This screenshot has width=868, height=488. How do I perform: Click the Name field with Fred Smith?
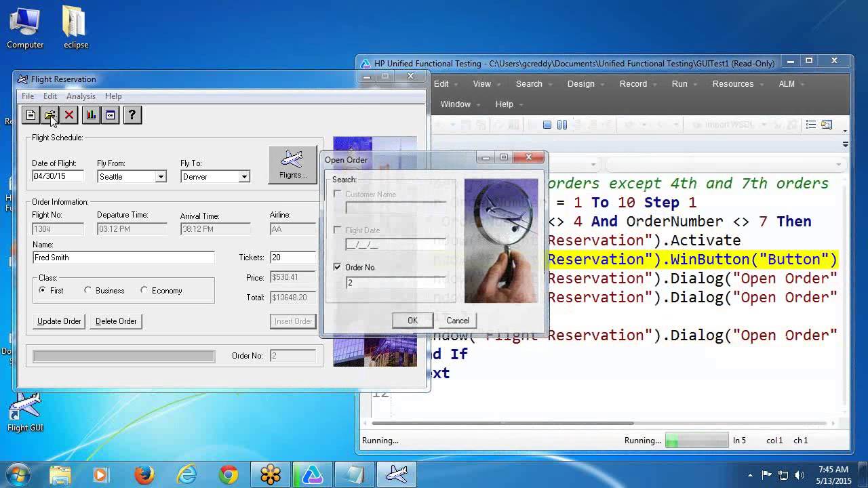point(123,258)
